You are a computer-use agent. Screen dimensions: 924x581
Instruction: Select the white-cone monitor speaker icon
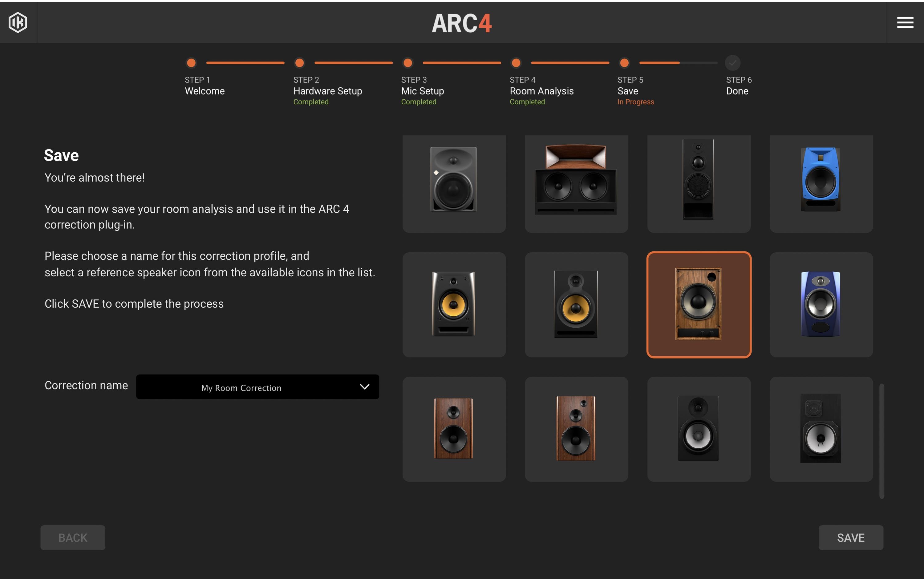coord(698,429)
